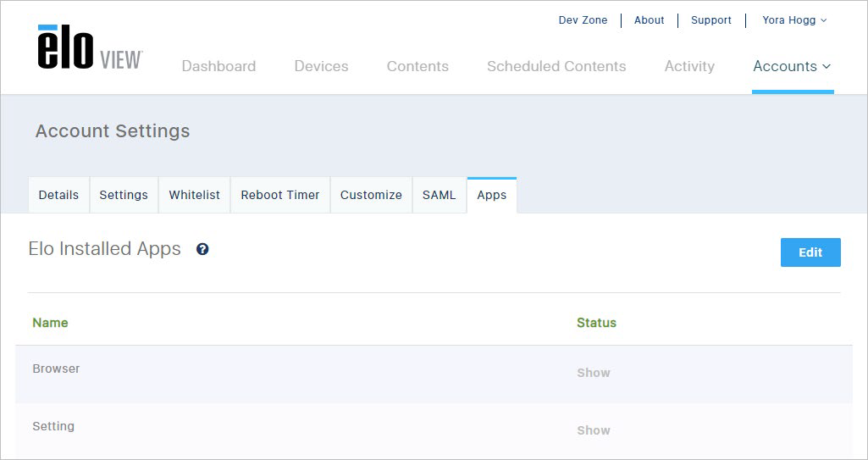This screenshot has height=460, width=868.
Task: Open the Activity page
Action: click(x=689, y=66)
